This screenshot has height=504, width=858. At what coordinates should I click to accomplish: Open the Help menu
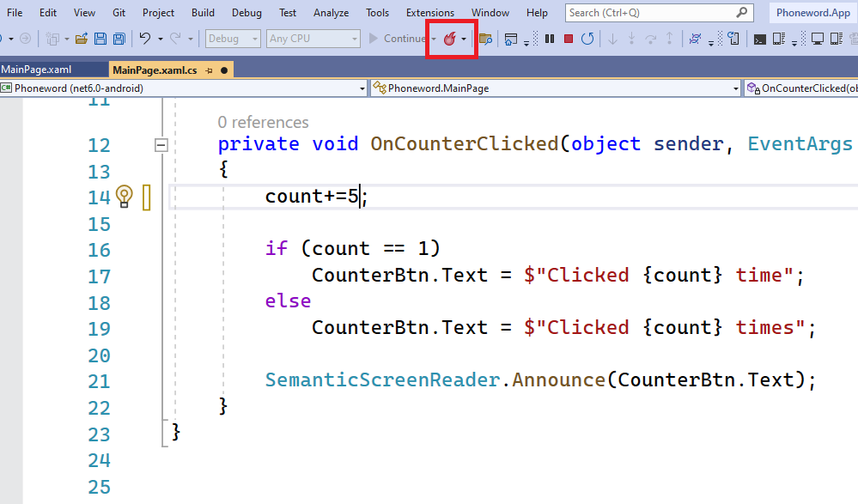537,13
